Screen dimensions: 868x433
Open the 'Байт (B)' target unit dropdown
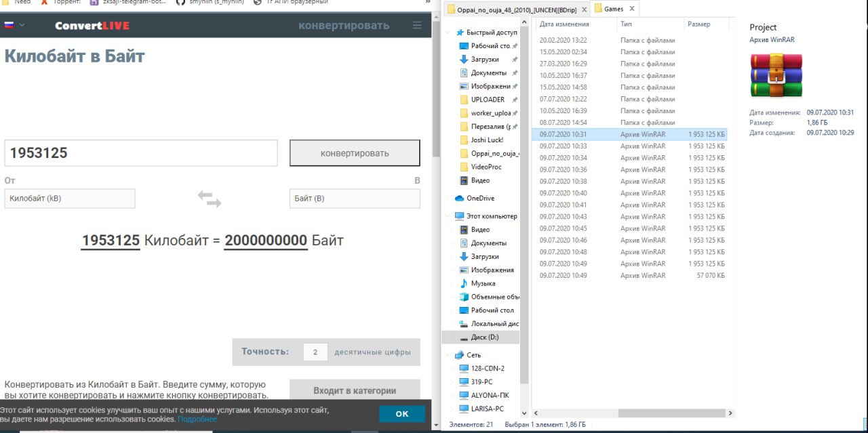355,199
